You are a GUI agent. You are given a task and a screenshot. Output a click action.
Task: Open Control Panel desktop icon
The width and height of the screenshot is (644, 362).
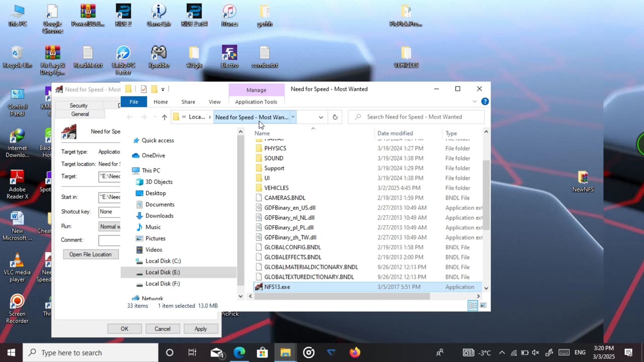point(17,102)
